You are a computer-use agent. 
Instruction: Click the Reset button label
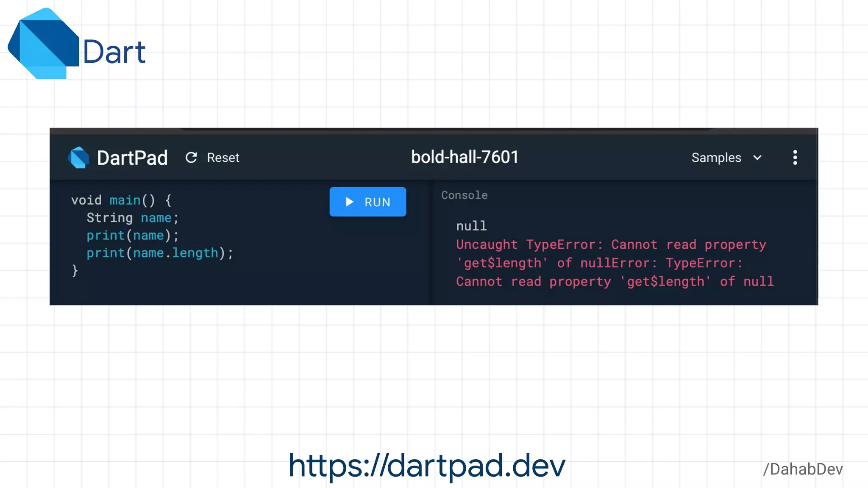click(223, 158)
